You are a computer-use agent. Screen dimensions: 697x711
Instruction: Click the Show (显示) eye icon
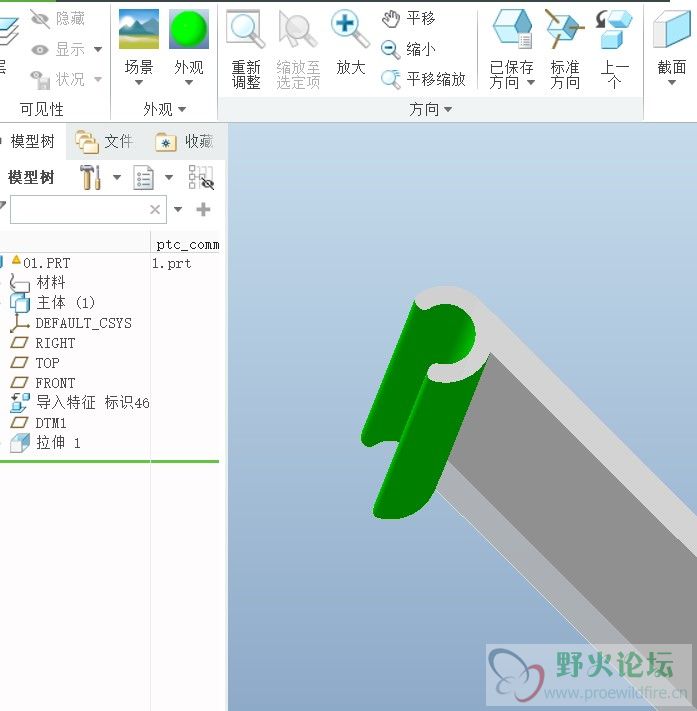(40, 49)
